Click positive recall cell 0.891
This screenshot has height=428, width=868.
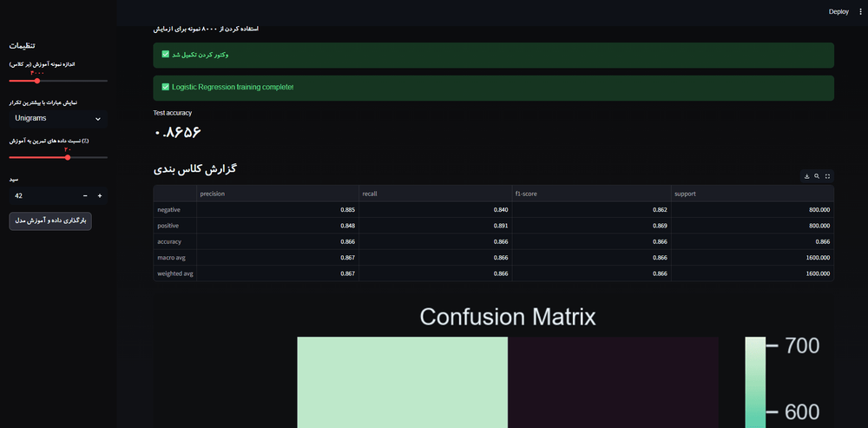click(x=435, y=226)
